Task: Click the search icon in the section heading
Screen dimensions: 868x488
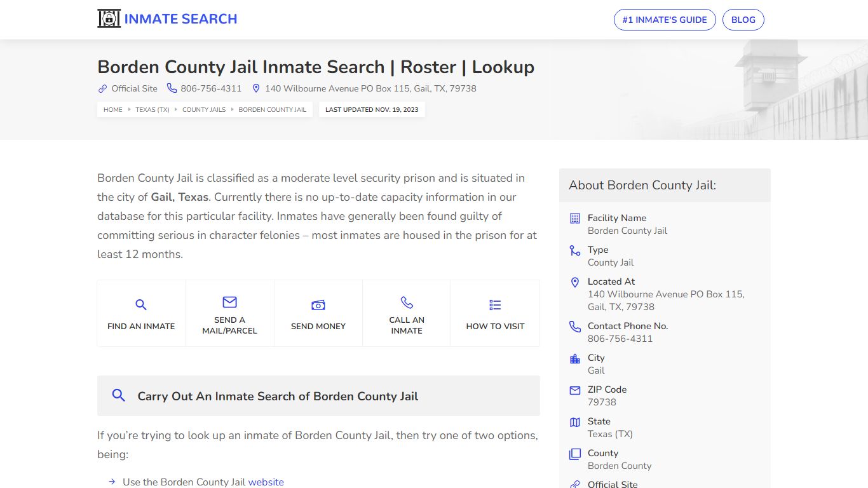Action: click(118, 395)
